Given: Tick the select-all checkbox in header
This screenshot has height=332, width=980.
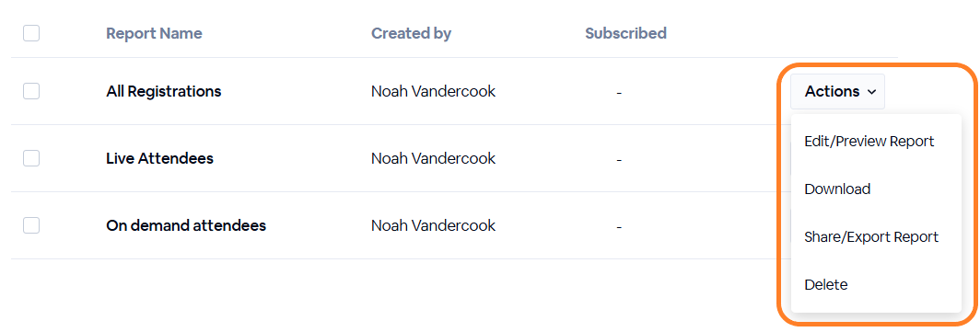Looking at the screenshot, I should click(31, 33).
